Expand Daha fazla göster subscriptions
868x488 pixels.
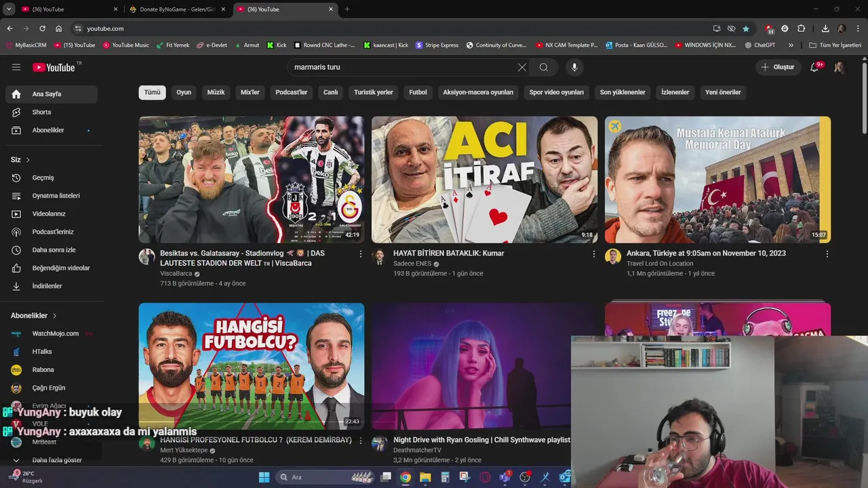click(x=52, y=460)
